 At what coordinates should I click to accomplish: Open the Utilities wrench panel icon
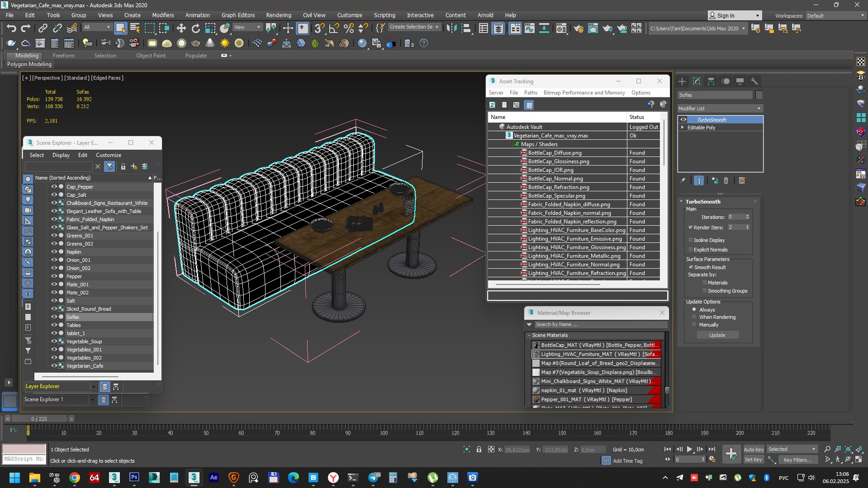(754, 81)
